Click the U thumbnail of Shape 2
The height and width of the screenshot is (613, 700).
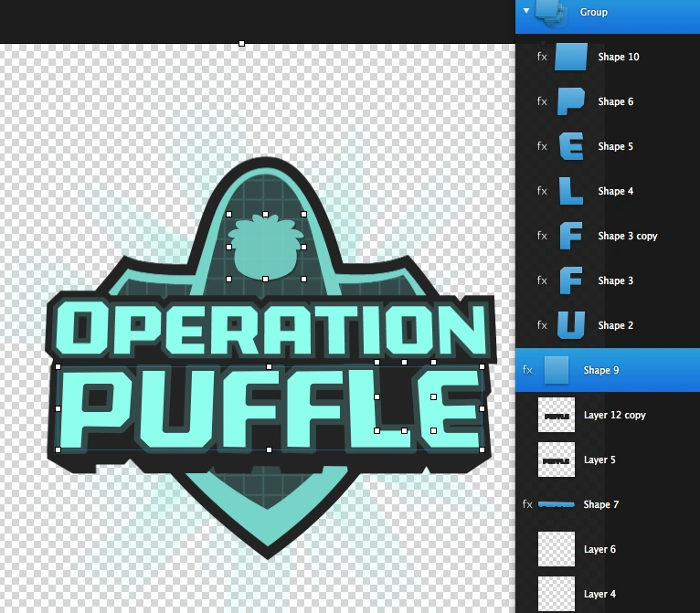(571, 325)
